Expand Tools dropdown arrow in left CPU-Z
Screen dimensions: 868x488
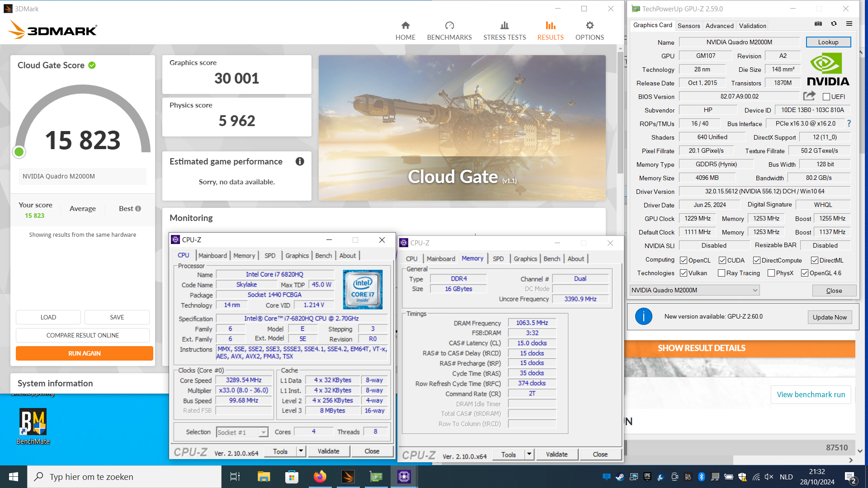[x=301, y=451]
